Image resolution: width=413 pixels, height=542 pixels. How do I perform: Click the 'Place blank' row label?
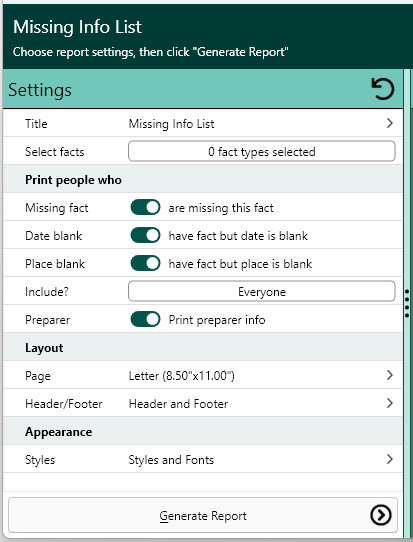pos(55,264)
